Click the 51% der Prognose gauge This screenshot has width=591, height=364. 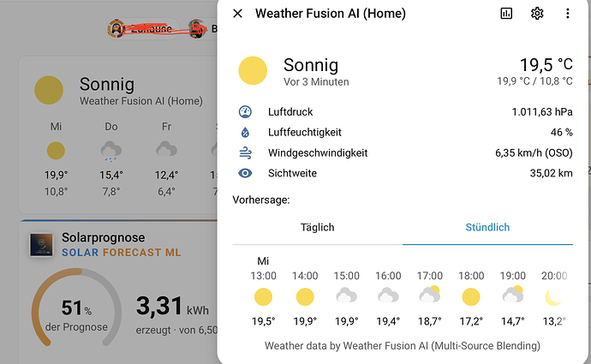[76, 309]
